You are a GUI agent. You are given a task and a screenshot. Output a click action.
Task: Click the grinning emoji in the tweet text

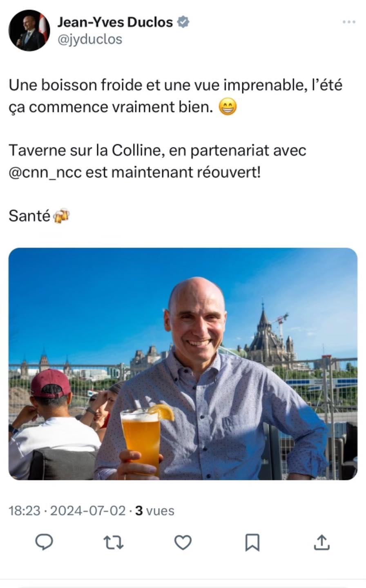pos(228,107)
